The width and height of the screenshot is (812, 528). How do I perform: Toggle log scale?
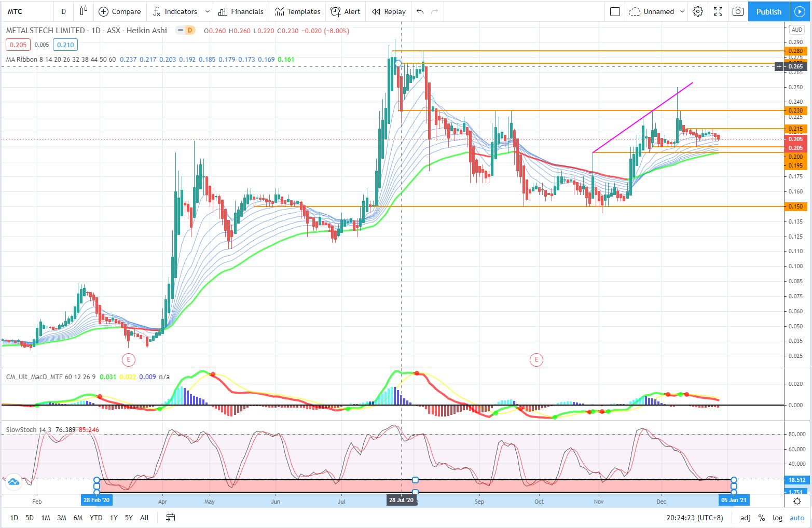click(777, 518)
